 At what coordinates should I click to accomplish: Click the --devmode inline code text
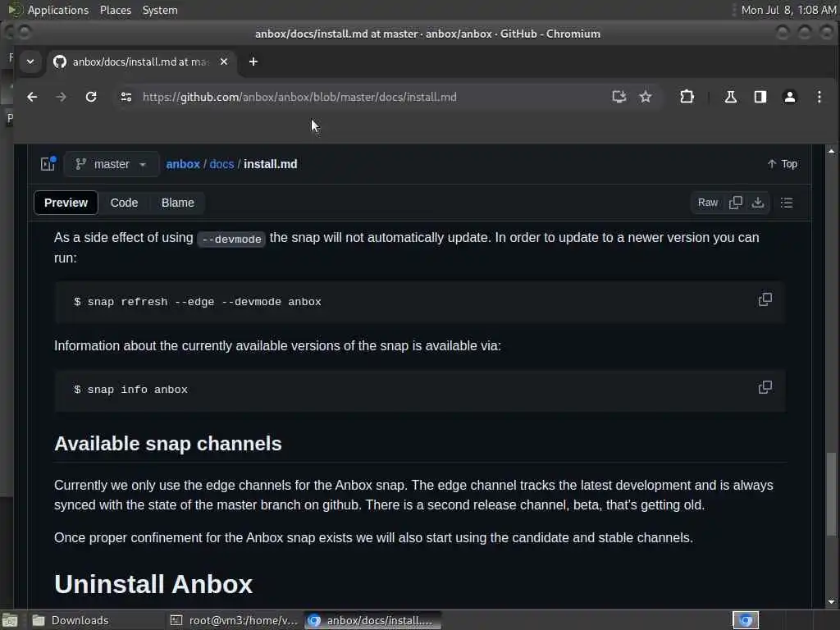point(231,239)
